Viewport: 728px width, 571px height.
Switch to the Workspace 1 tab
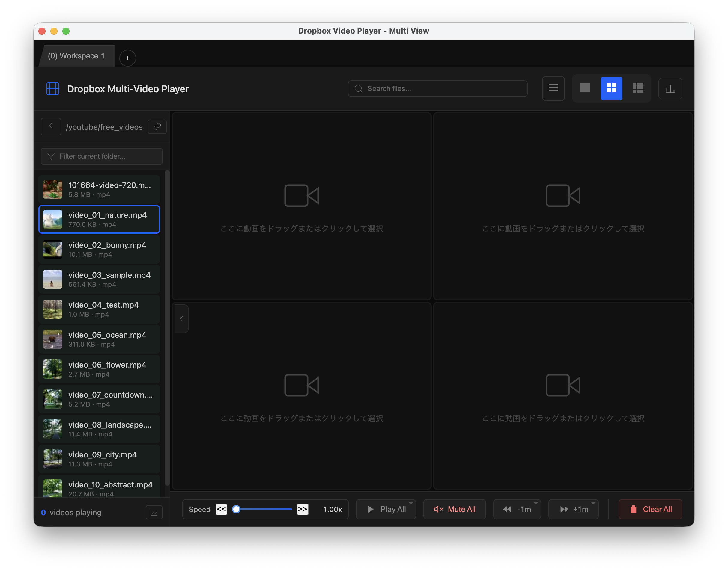pyautogui.click(x=76, y=56)
